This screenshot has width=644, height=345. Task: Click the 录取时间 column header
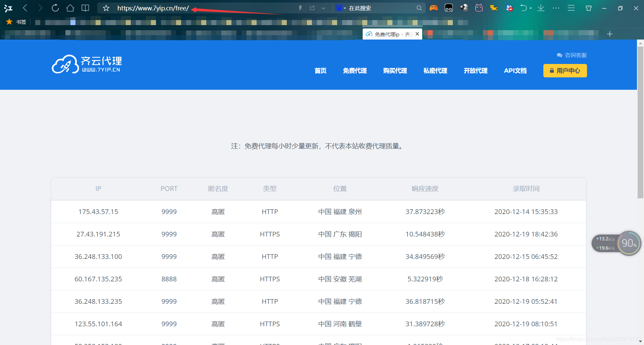pyautogui.click(x=526, y=189)
